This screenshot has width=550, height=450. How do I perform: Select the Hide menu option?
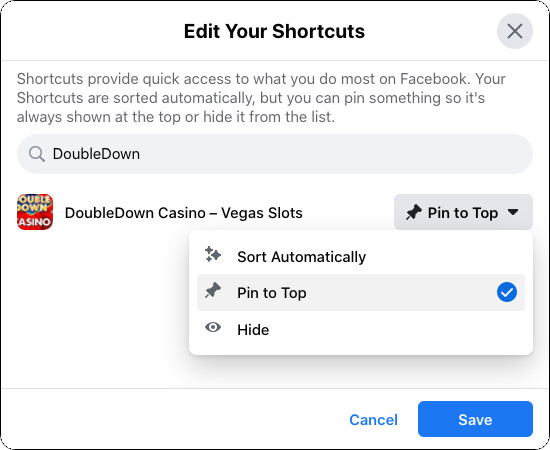(x=361, y=329)
